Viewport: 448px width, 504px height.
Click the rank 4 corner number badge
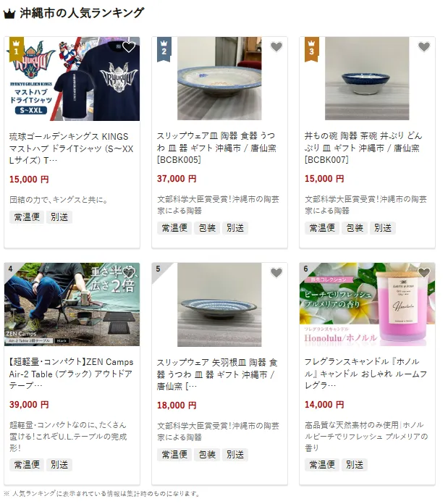(10, 269)
